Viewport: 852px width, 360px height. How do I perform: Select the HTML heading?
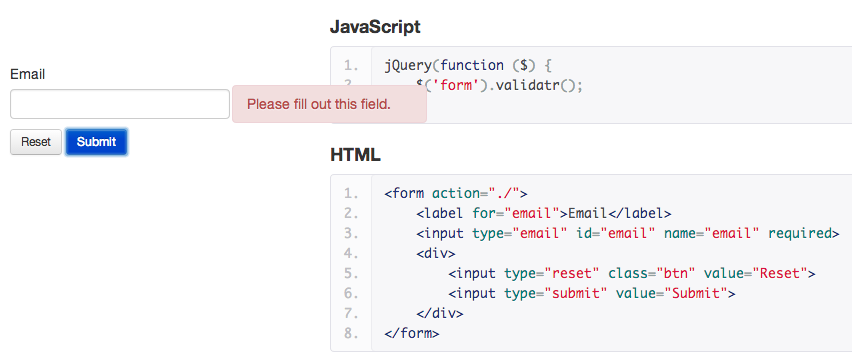tap(355, 155)
